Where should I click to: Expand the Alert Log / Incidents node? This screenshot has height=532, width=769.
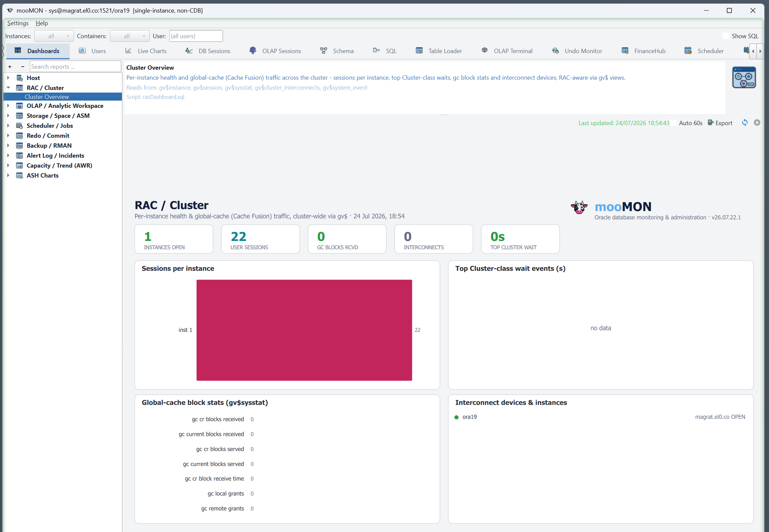8,156
